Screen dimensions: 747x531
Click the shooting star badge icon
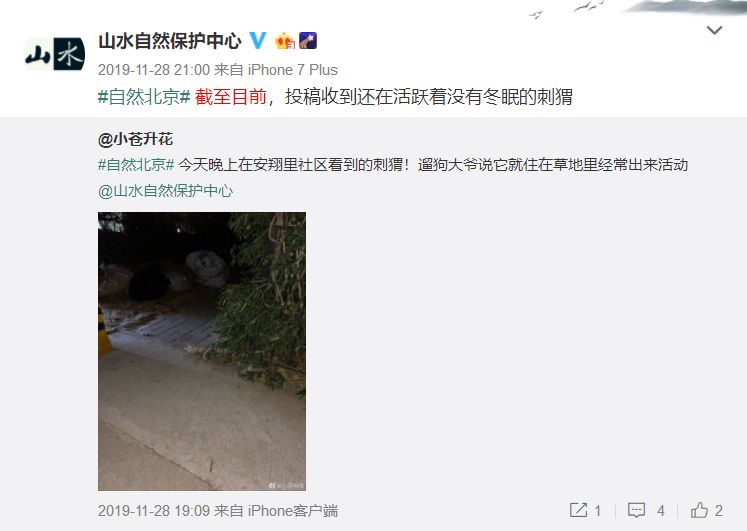308,41
